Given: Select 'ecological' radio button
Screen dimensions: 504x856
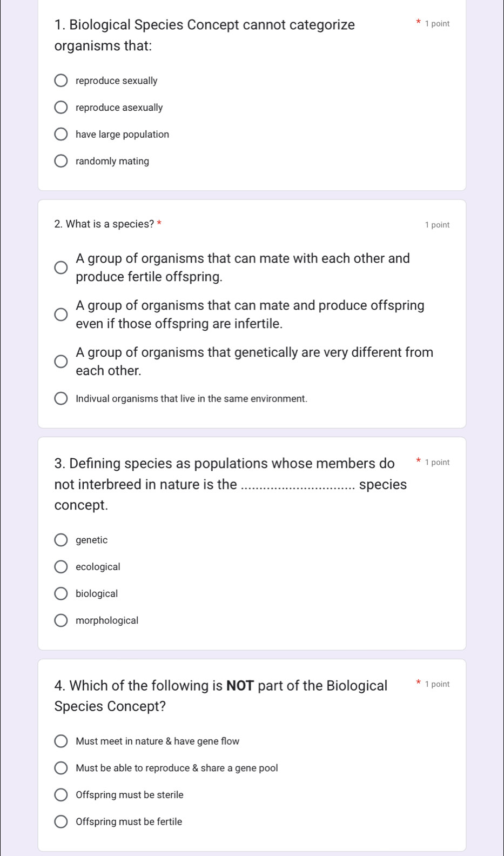Looking at the screenshot, I should coord(61,567).
